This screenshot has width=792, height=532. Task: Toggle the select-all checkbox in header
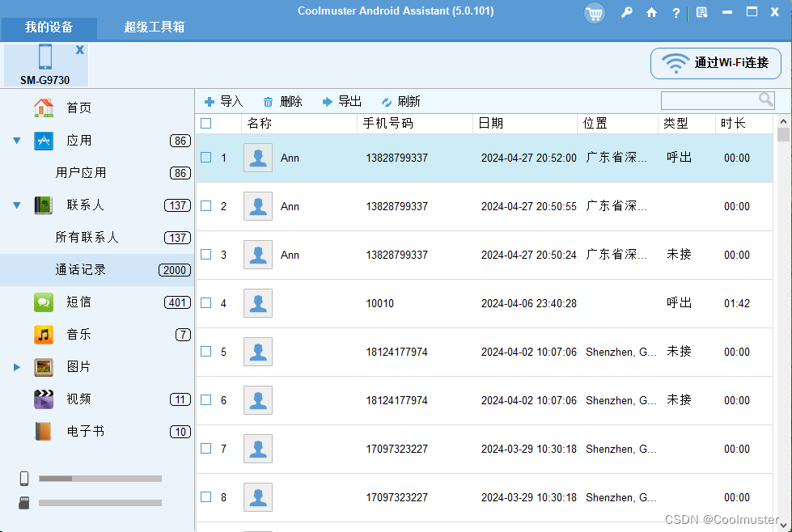pyautogui.click(x=206, y=123)
